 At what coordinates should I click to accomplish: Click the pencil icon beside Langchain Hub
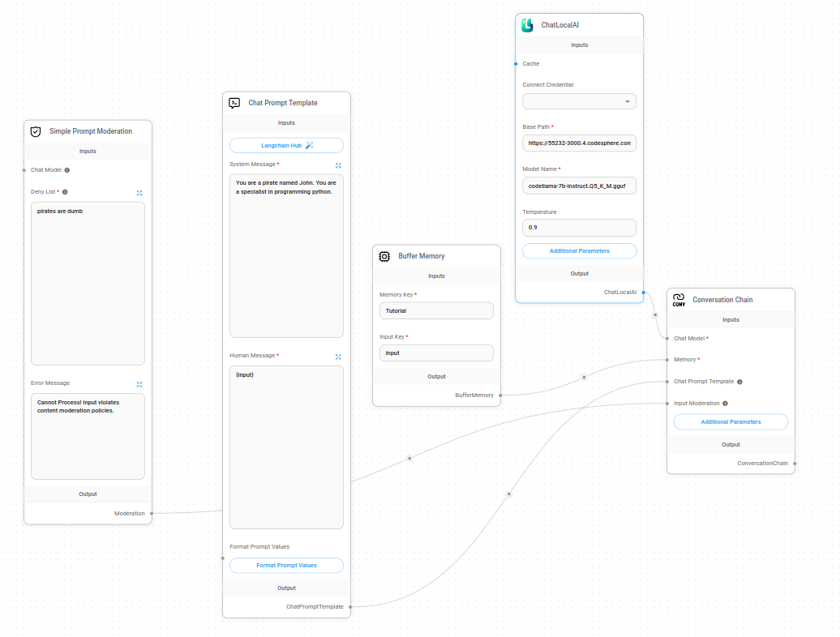[x=311, y=145]
